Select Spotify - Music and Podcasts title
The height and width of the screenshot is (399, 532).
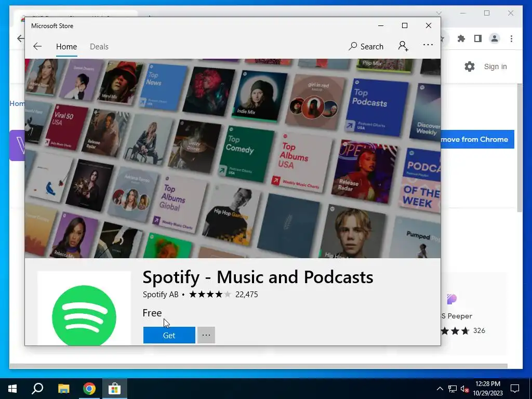pos(258,277)
